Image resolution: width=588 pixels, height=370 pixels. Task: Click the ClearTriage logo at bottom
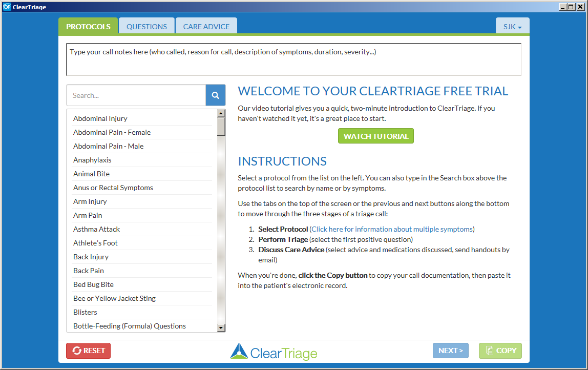tap(274, 352)
